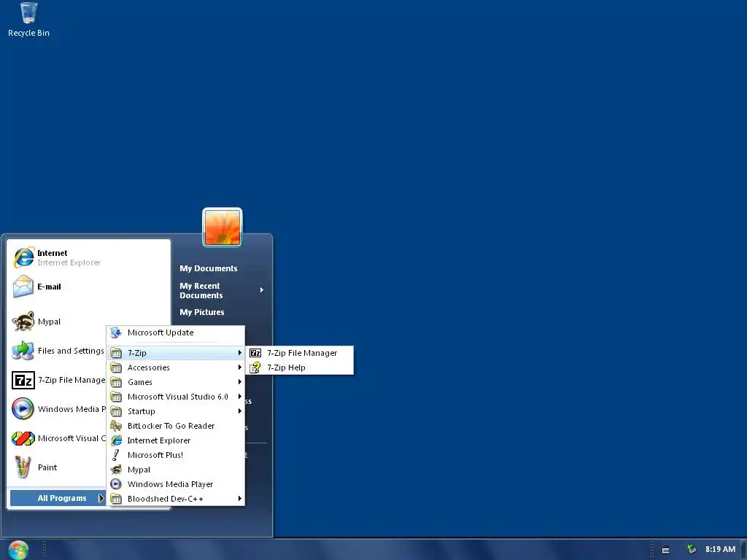The image size is (747, 560).
Task: Click the user account flower picture
Action: click(222, 227)
